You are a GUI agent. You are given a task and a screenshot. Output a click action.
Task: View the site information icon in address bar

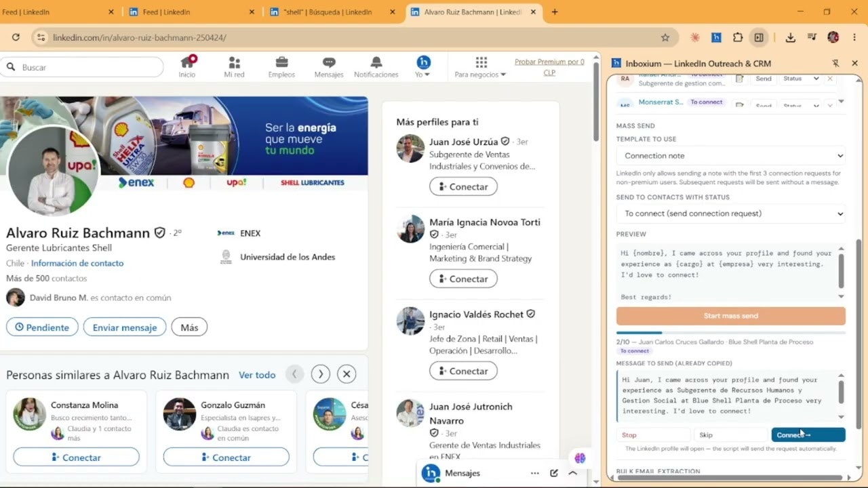[x=40, y=37]
